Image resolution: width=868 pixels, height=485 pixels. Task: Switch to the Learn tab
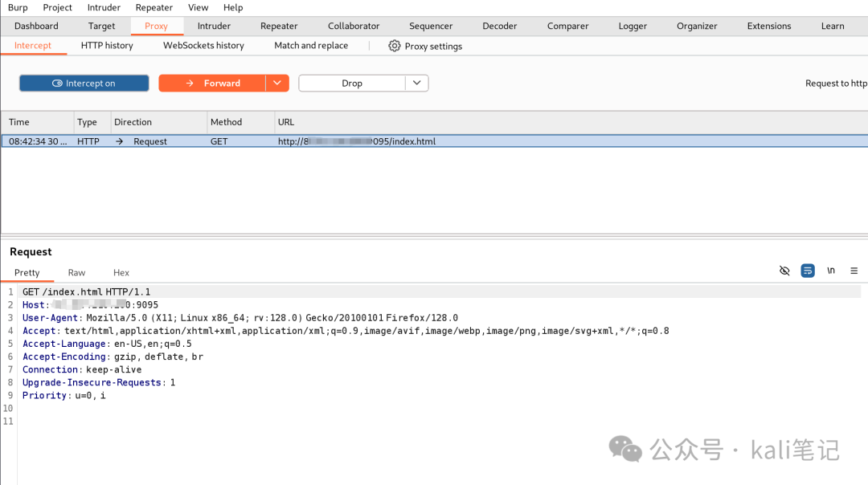pos(833,26)
